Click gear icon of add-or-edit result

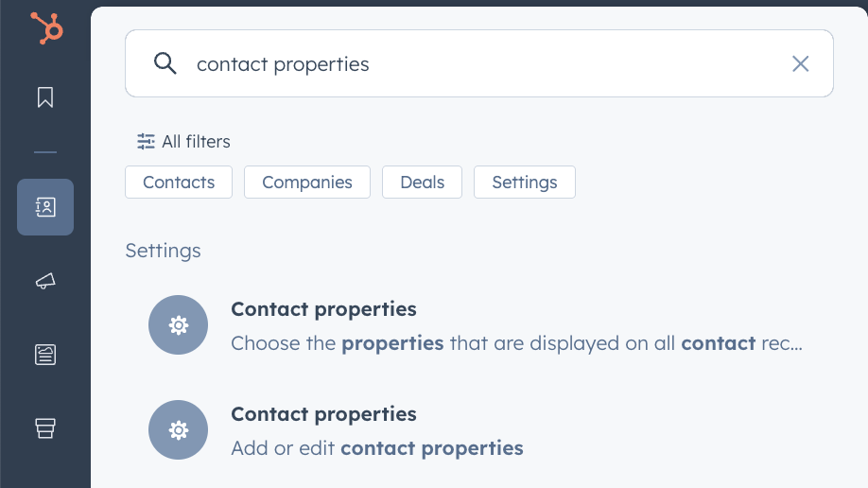coord(178,430)
